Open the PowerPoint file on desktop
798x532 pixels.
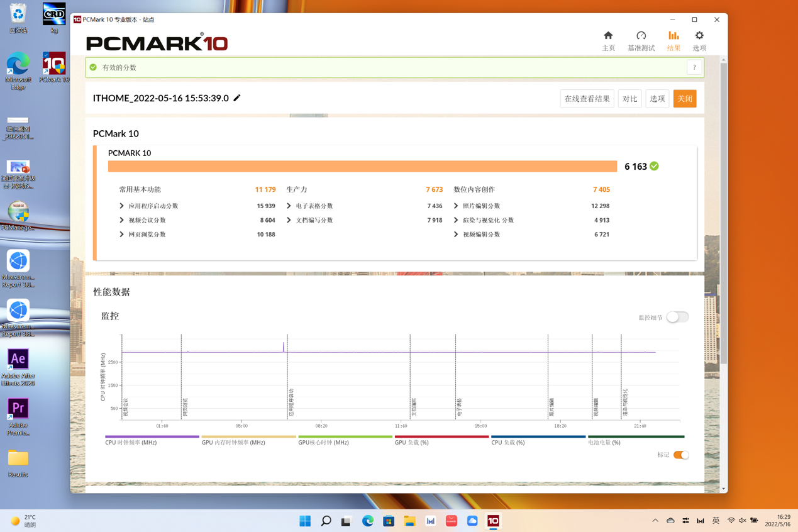(x=18, y=174)
